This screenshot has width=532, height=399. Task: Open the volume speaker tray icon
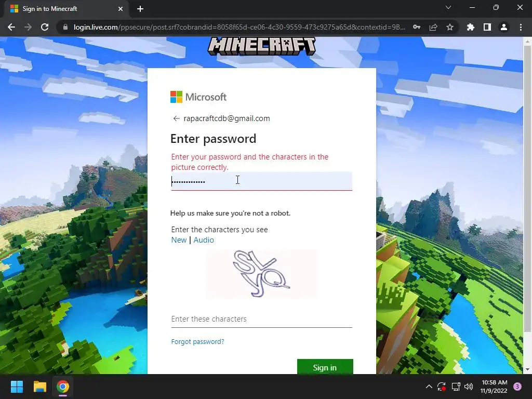coord(469,387)
